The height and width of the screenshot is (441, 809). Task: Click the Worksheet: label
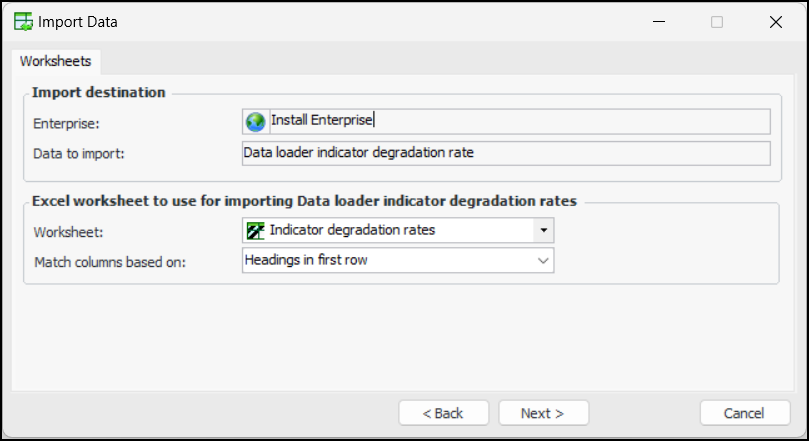pyautogui.click(x=67, y=231)
